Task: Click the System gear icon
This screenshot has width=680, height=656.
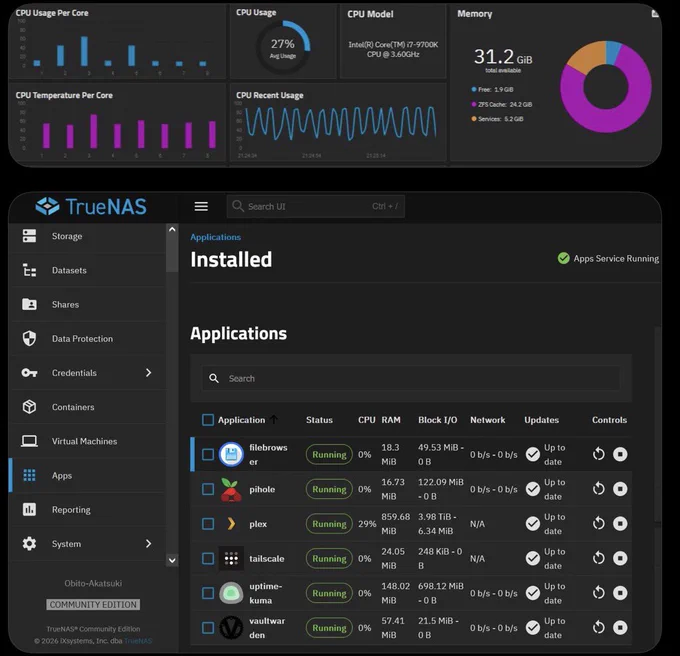Action: pyautogui.click(x=29, y=544)
